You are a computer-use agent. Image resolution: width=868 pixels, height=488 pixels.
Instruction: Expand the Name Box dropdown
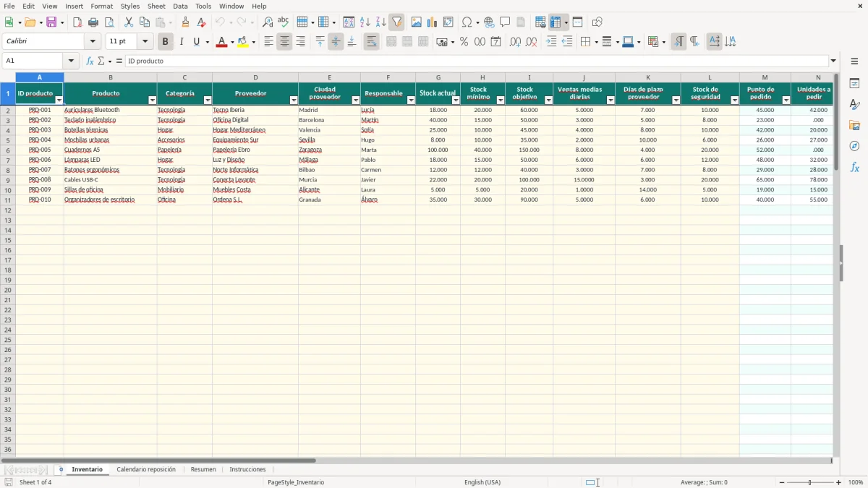click(x=71, y=61)
